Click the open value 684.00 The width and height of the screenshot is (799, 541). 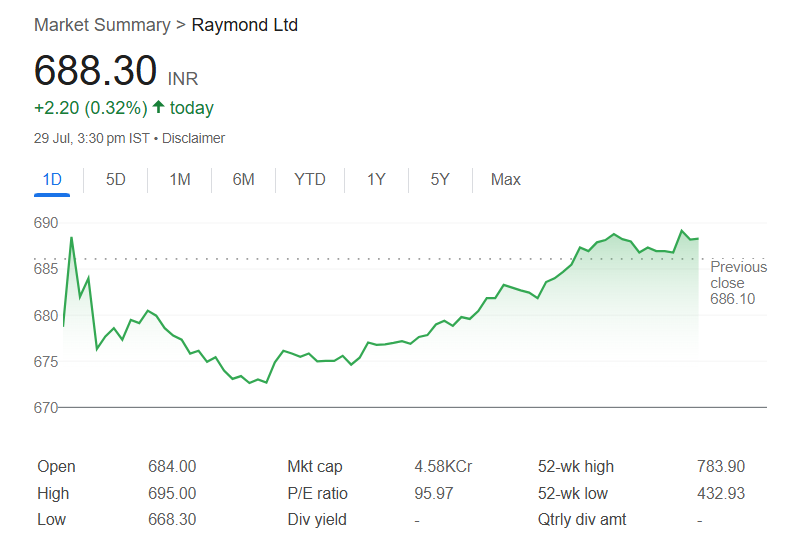coord(172,467)
